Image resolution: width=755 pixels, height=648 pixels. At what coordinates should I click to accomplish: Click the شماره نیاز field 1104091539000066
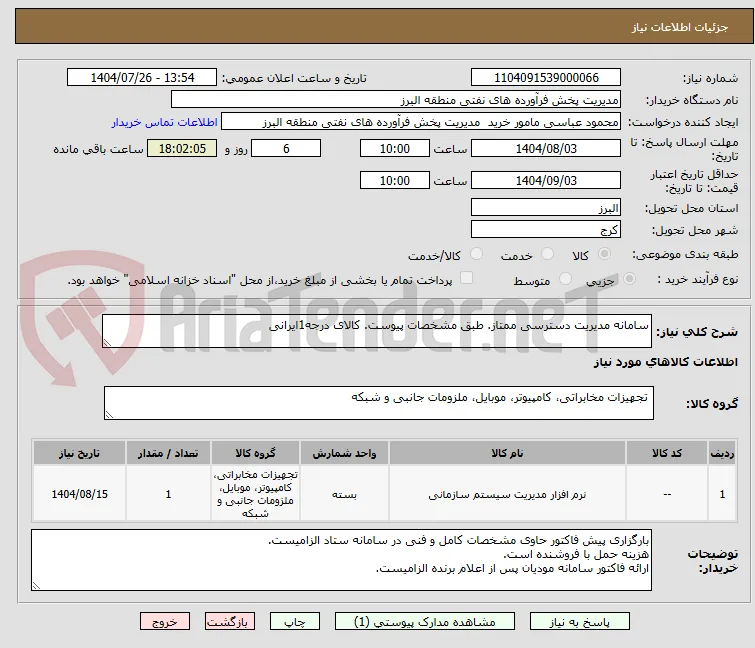pyautogui.click(x=546, y=78)
